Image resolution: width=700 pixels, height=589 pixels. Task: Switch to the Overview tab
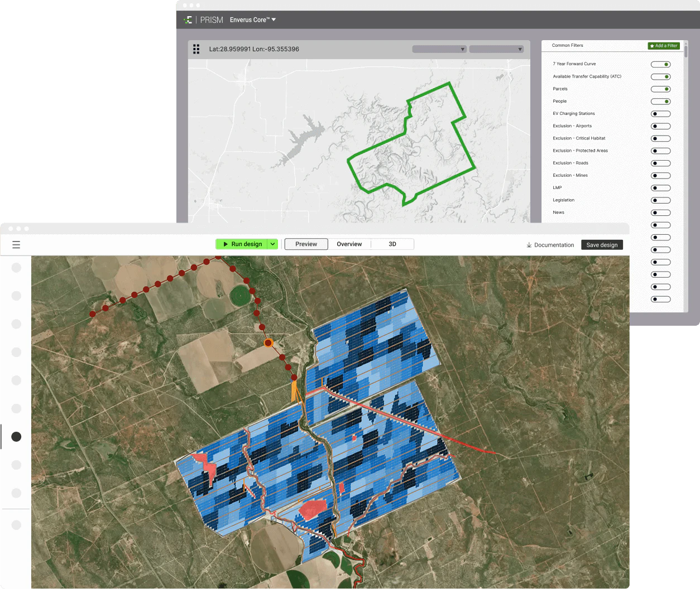tap(349, 244)
